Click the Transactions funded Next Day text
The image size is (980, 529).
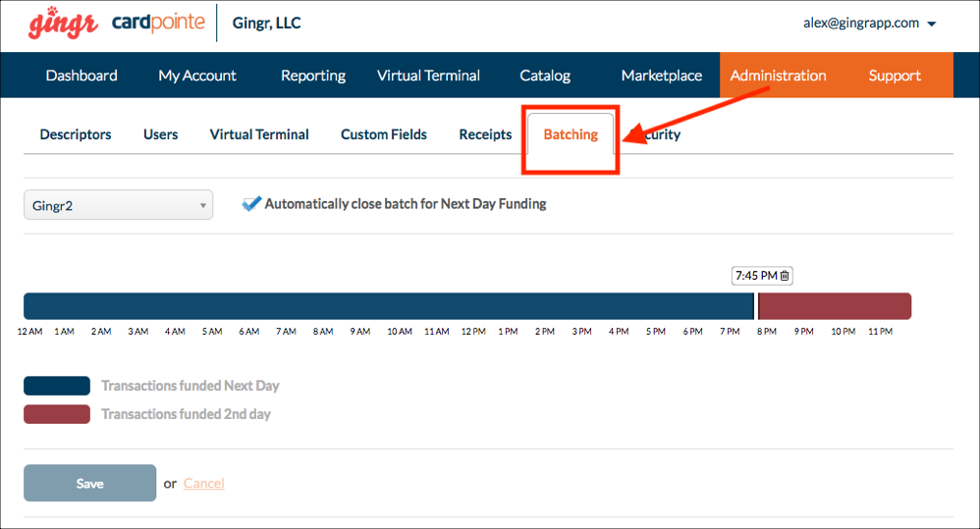click(190, 386)
